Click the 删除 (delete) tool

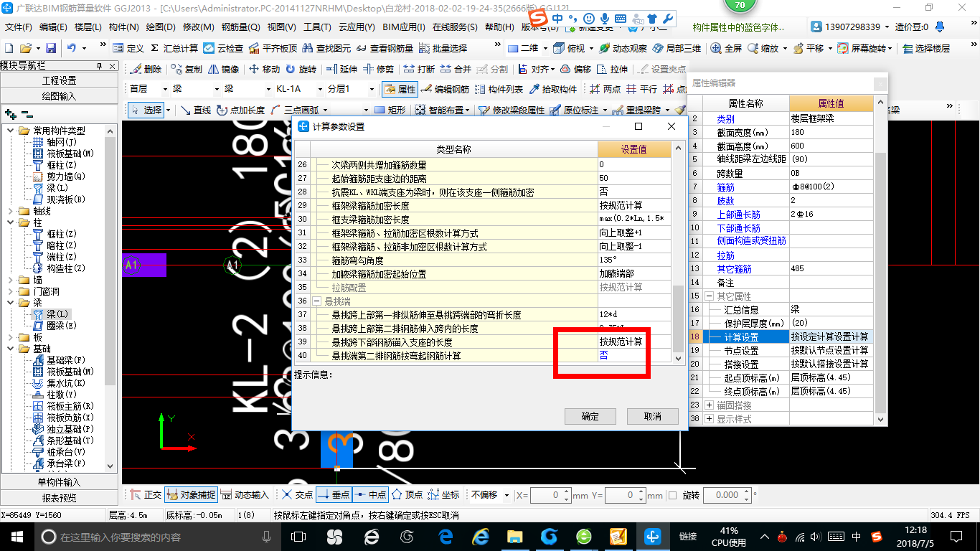[x=146, y=70]
